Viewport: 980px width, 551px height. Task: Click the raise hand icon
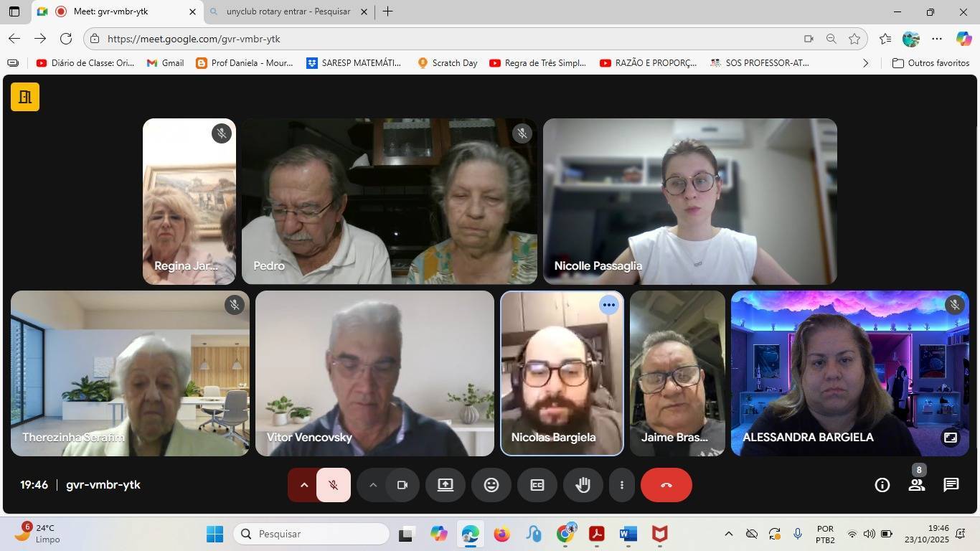583,485
